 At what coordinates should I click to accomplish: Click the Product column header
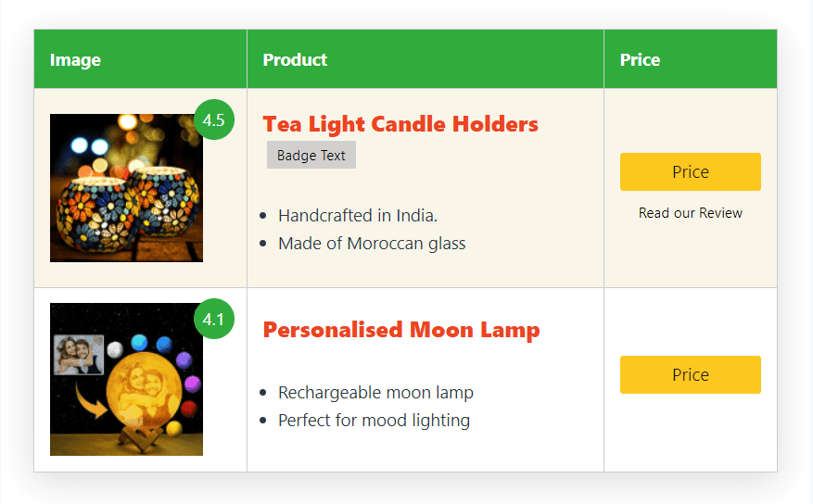(295, 59)
